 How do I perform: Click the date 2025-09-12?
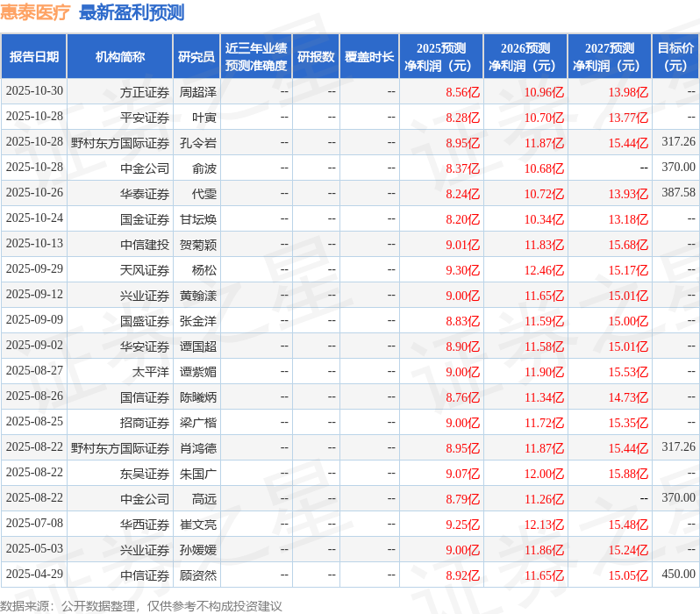coord(34,295)
